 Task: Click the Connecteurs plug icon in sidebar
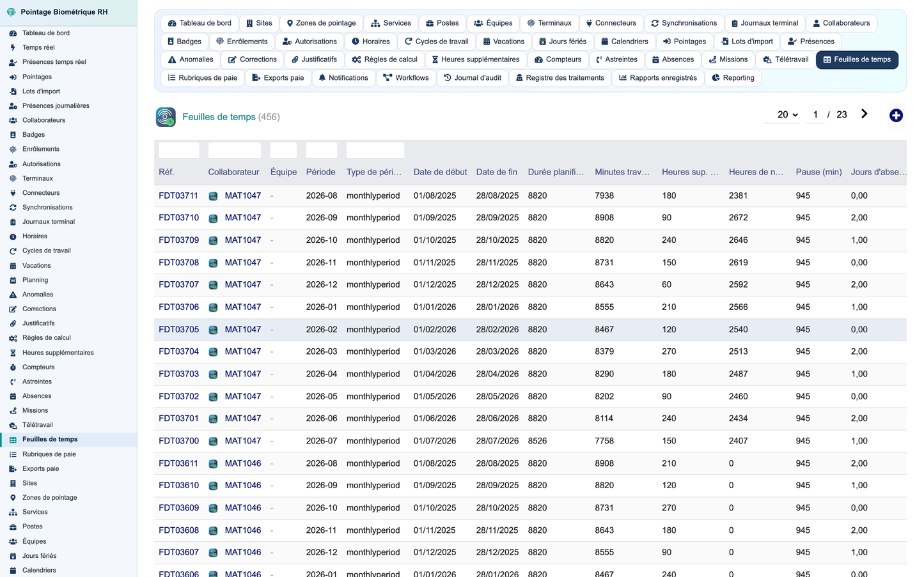13,193
